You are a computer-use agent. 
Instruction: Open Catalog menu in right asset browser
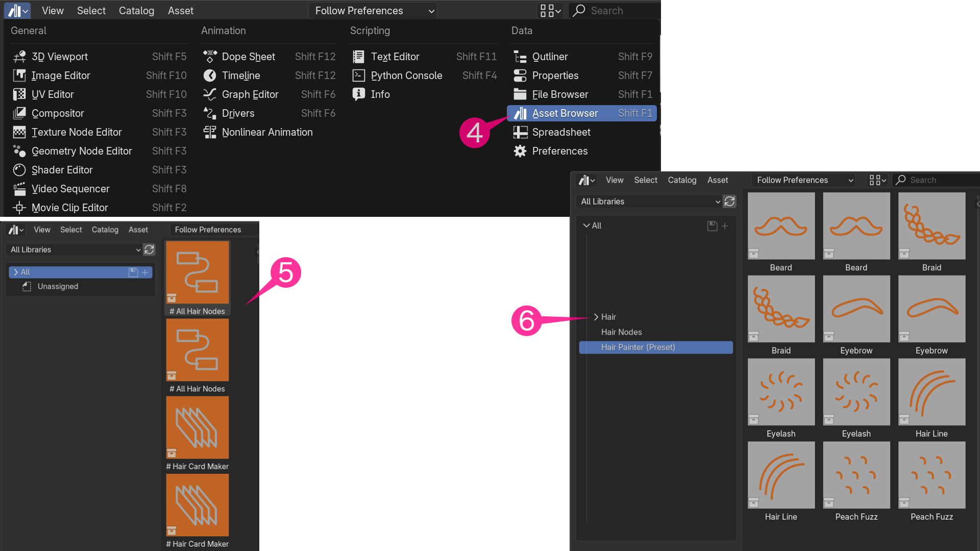[682, 180]
